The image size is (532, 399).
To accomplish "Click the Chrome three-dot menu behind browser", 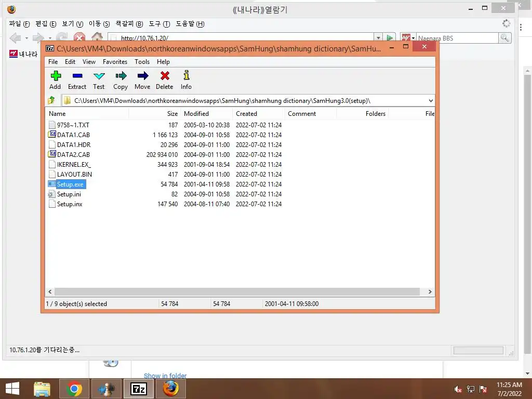I will click(x=521, y=27).
